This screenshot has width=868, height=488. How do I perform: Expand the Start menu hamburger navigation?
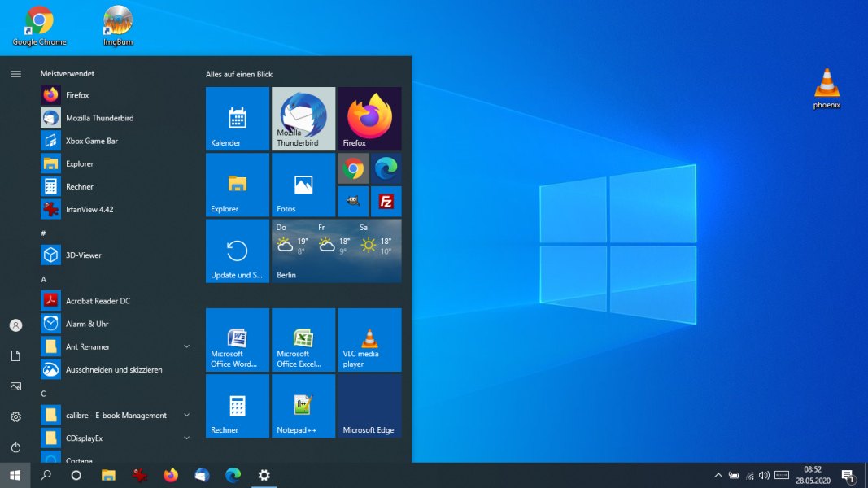15,74
